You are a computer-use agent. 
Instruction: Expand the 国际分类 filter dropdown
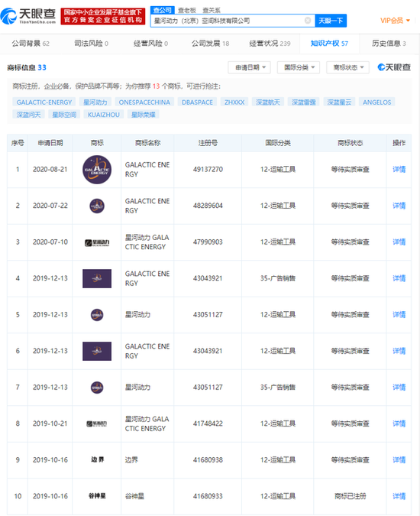click(x=299, y=67)
